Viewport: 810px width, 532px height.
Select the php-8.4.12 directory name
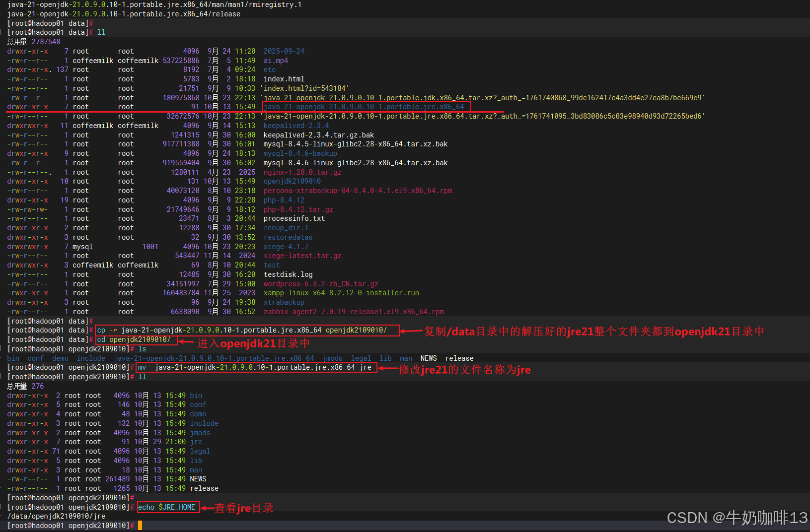tap(284, 200)
